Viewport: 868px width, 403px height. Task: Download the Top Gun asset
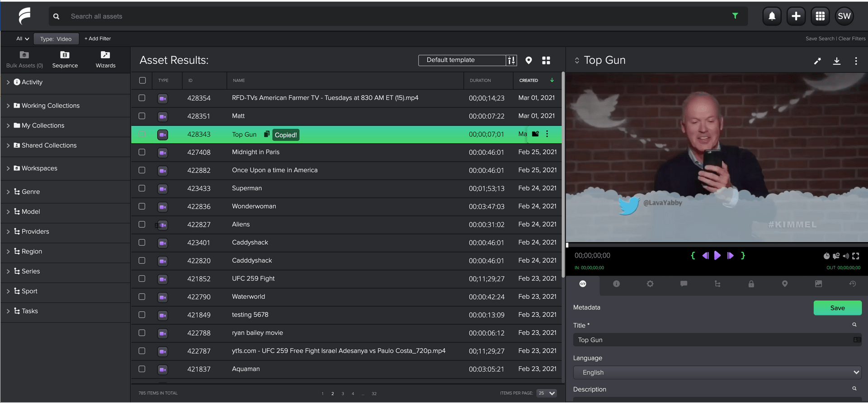(837, 61)
